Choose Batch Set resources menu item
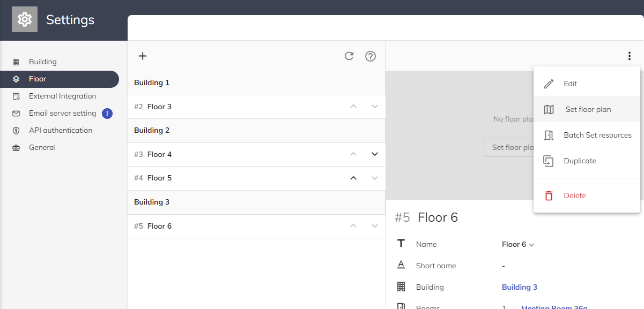 [x=597, y=135]
